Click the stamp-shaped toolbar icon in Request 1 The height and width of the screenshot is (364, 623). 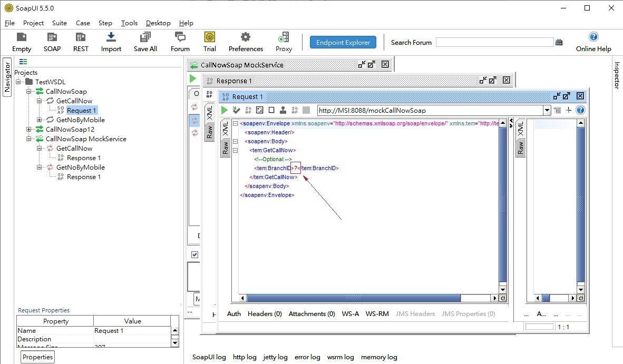[x=283, y=110]
